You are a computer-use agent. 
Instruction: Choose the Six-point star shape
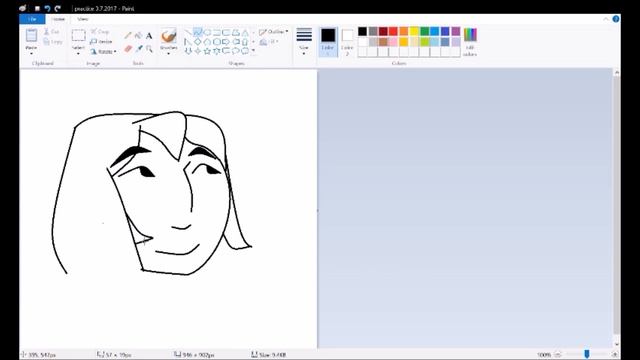217,51
